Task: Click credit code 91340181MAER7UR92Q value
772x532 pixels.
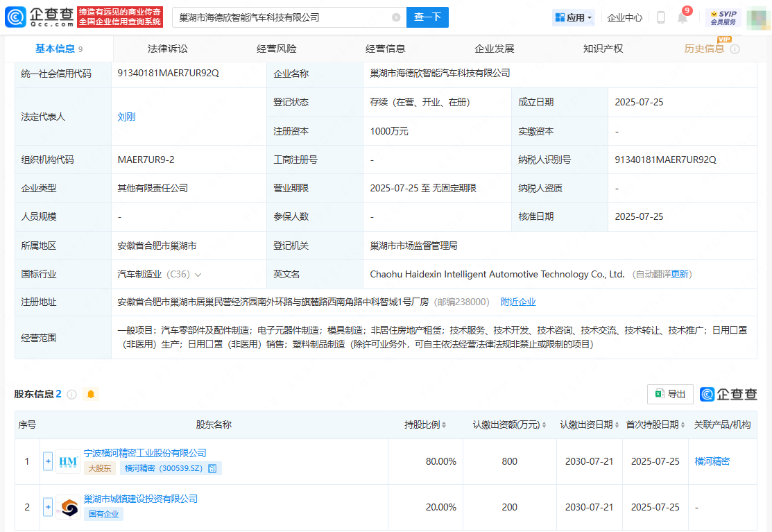Action: [168, 74]
